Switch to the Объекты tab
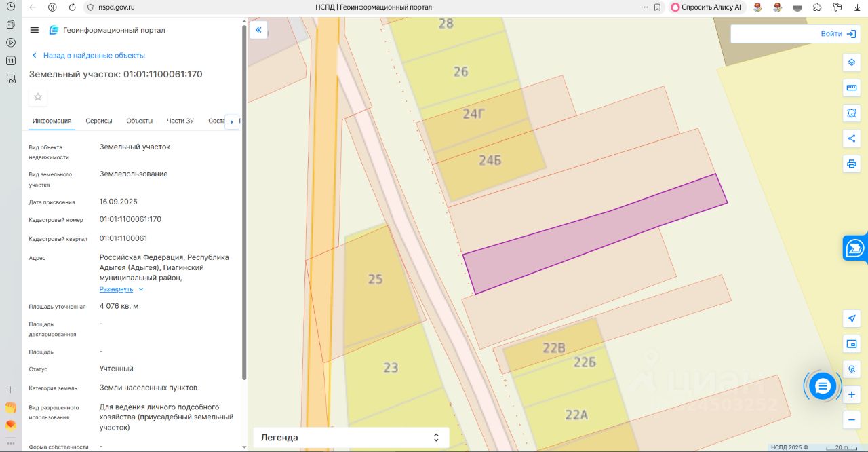 coord(140,121)
